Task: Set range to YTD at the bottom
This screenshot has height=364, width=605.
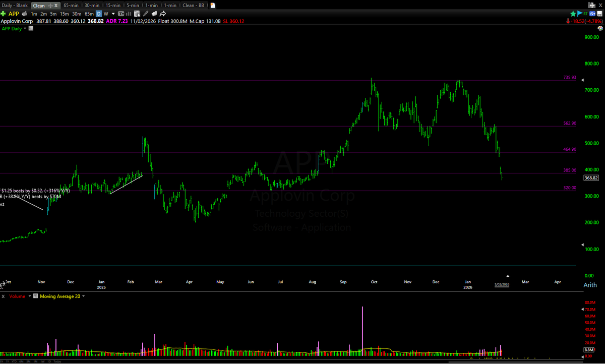Action: tap(14, 361)
